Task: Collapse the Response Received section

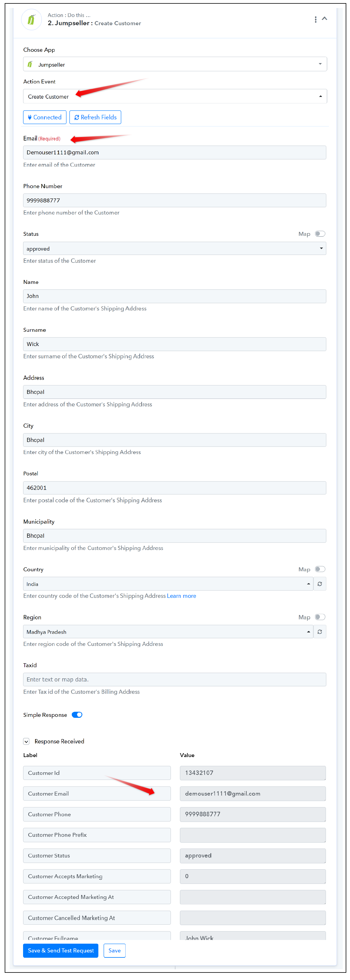Action: (26, 741)
